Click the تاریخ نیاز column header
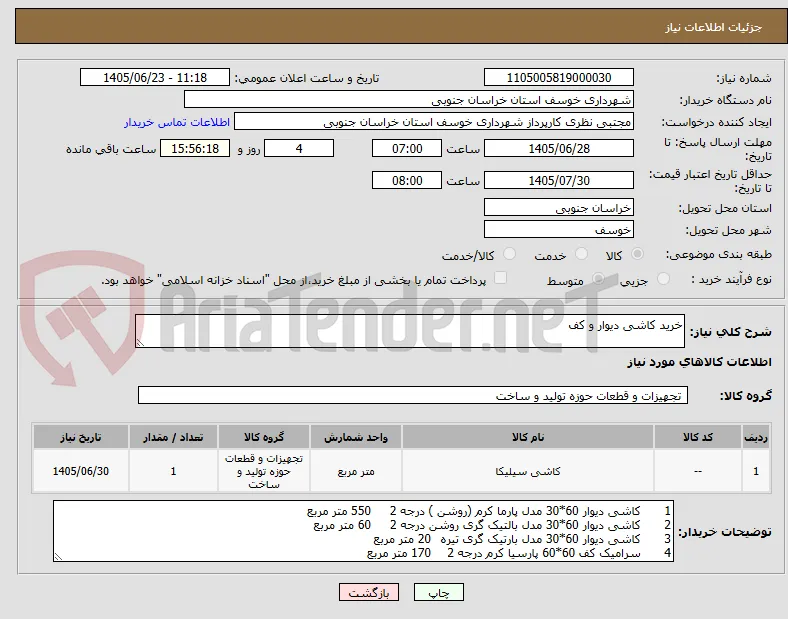788x619 pixels. coord(81,437)
